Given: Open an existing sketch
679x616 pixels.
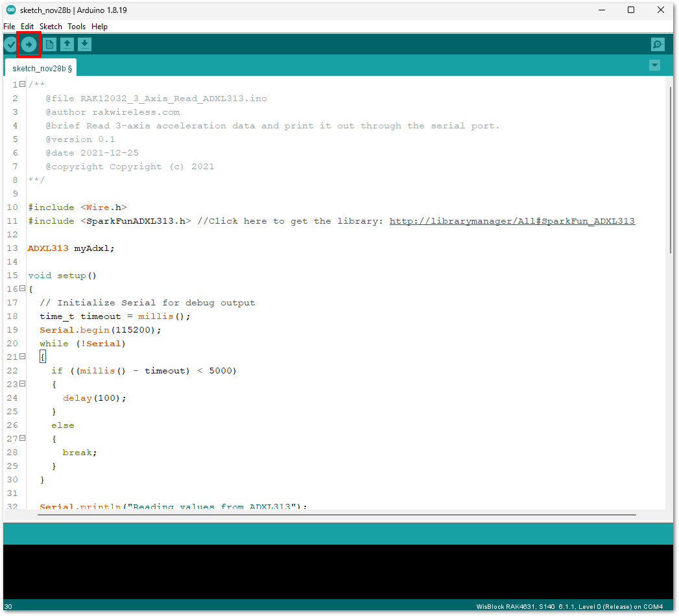Looking at the screenshot, I should 67,44.
